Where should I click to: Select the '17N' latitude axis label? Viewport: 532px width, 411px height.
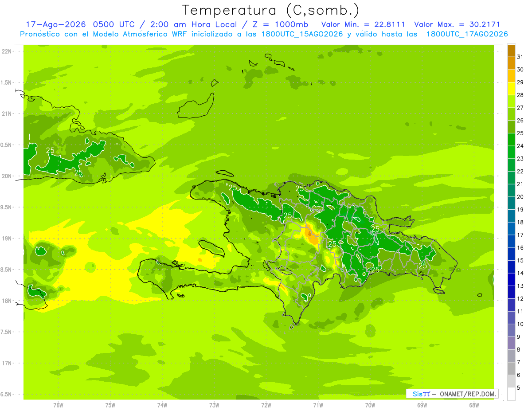(x=7, y=363)
